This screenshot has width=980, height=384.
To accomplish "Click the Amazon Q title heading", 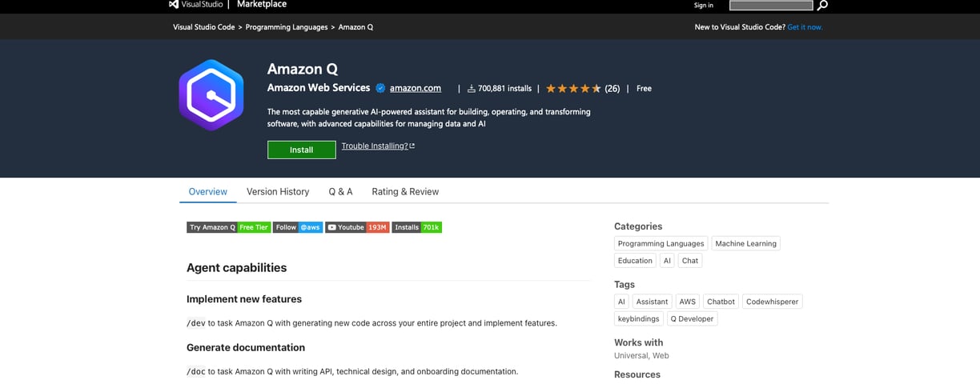I will click(303, 69).
